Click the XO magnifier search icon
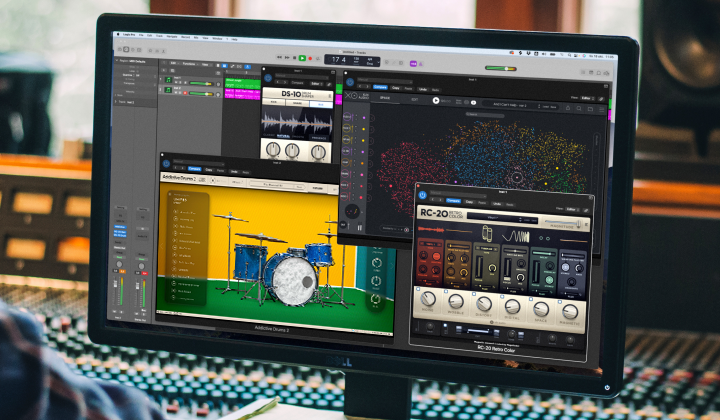The image size is (720, 420). point(579,108)
